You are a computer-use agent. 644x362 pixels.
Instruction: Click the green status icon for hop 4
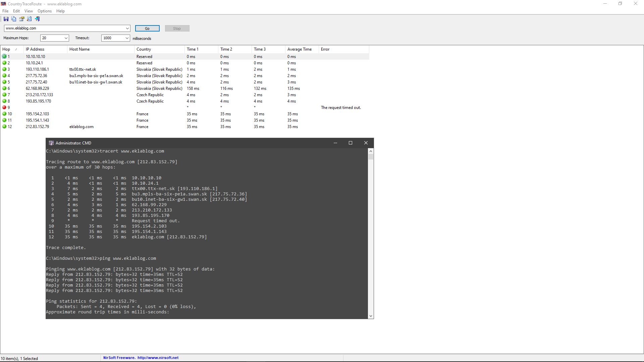tap(4, 76)
